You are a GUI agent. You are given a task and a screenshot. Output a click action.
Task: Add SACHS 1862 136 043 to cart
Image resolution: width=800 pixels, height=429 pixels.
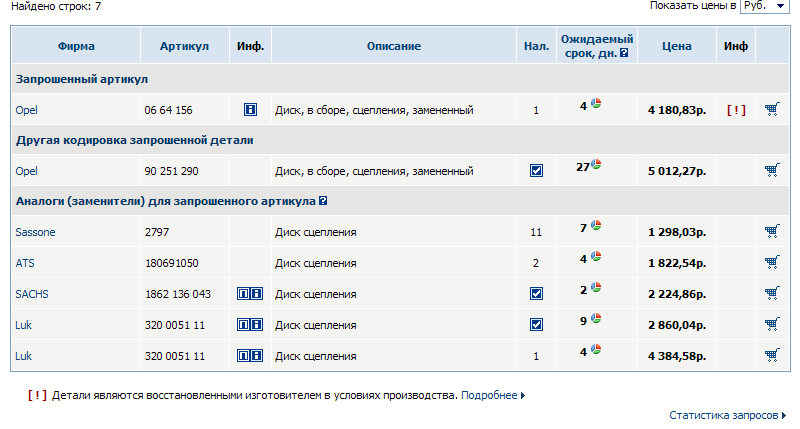(x=771, y=294)
